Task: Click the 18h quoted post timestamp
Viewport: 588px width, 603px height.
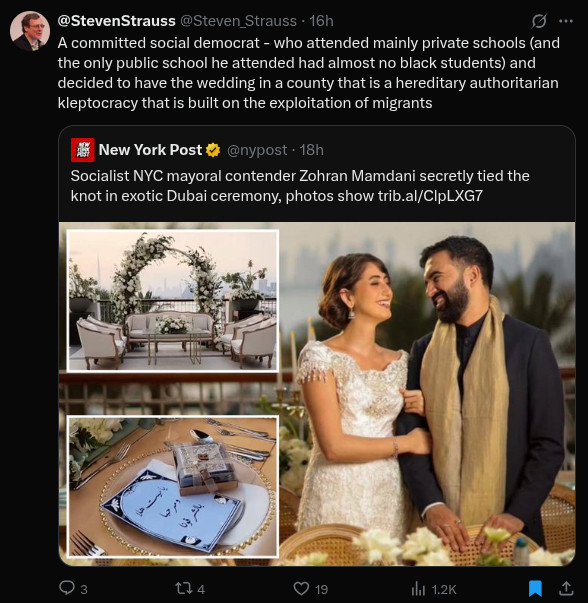Action: click(x=311, y=150)
